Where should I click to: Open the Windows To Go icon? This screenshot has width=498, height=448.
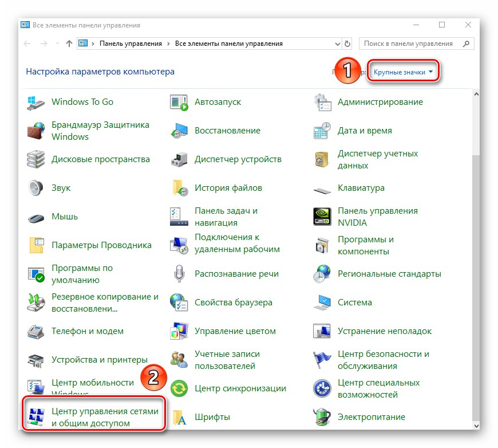pyautogui.click(x=35, y=103)
